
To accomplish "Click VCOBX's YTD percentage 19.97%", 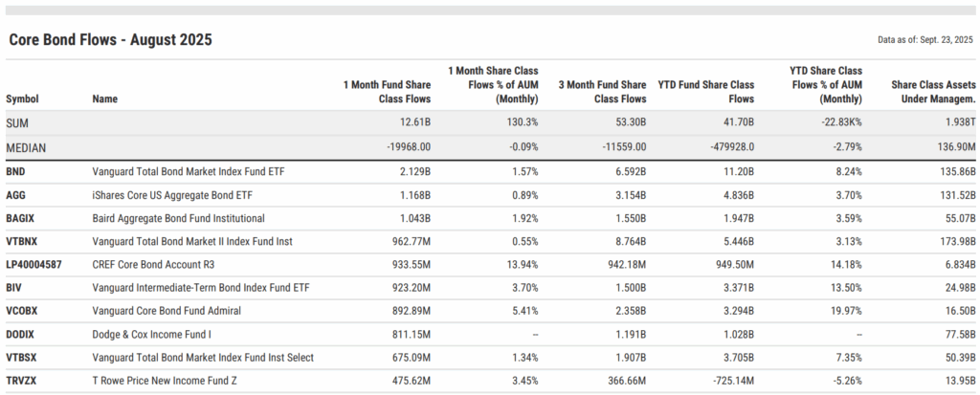I will click(846, 311).
